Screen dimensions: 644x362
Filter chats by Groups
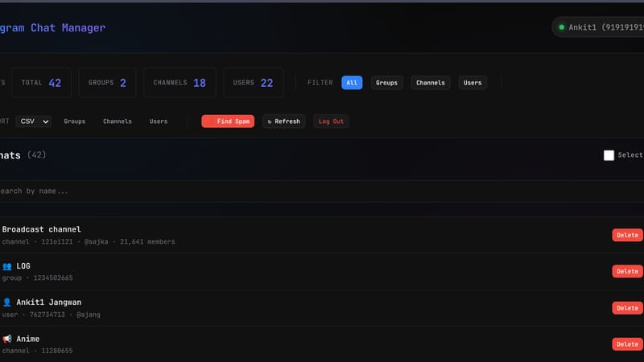pyautogui.click(x=386, y=83)
